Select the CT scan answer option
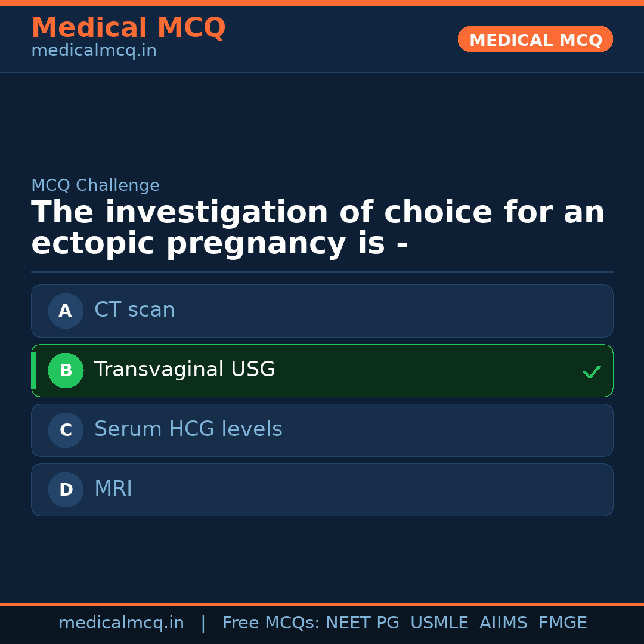 (322, 311)
